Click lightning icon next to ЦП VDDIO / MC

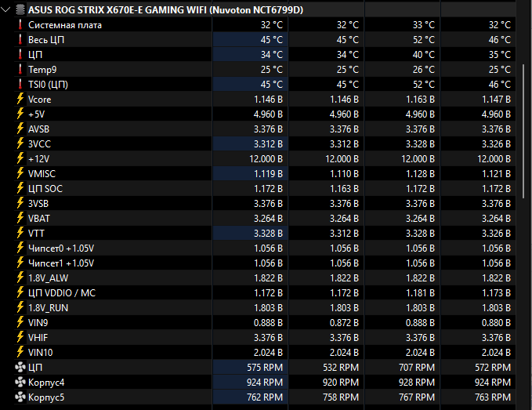point(20,292)
